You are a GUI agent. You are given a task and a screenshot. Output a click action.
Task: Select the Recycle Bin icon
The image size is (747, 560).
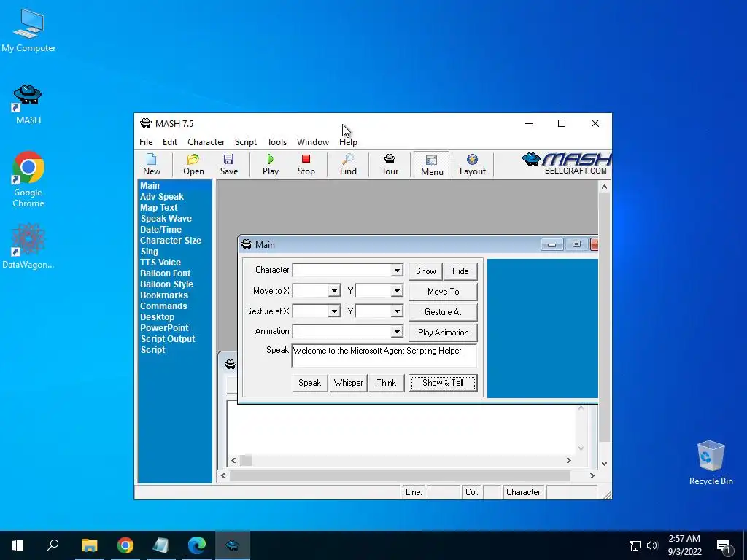[711, 463]
